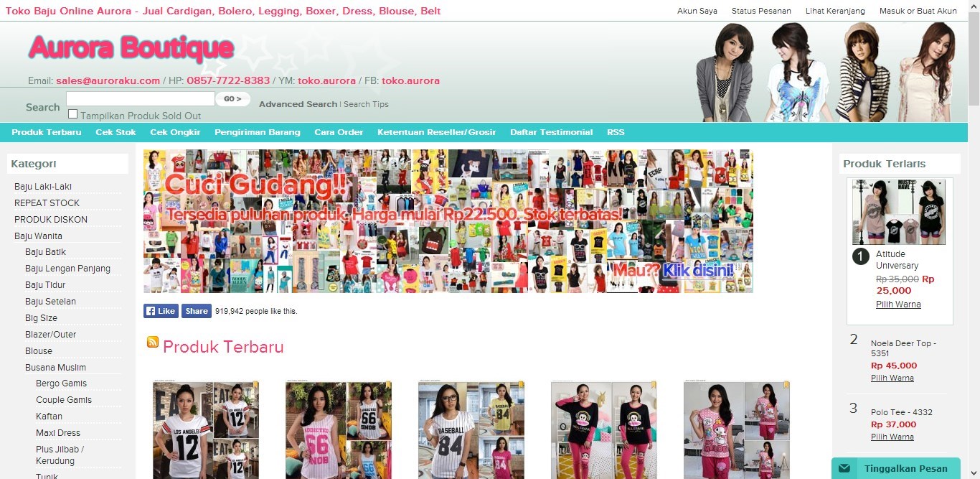Screen dimensions: 980x479
Task: Open Polo Tee - 4332 link
Action: (x=902, y=412)
